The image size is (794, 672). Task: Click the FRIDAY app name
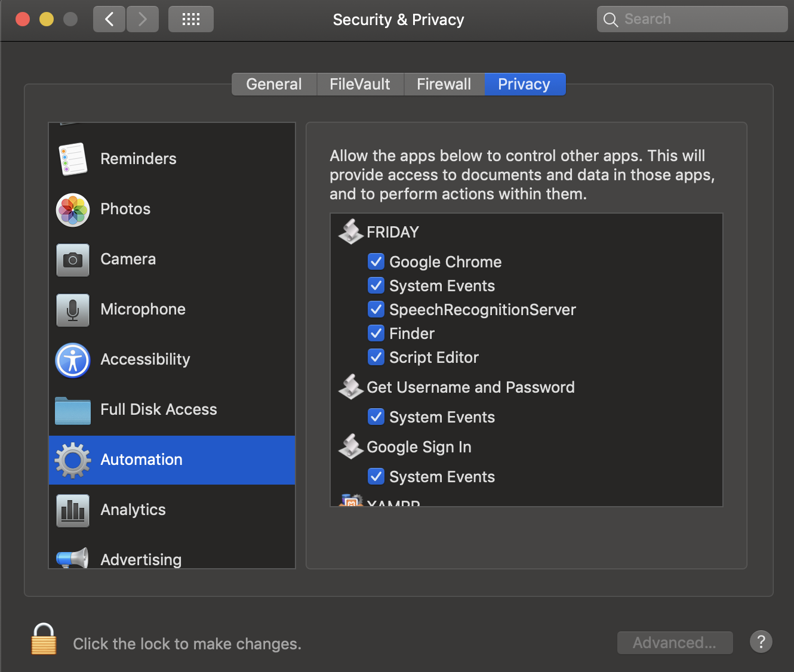pos(393,232)
